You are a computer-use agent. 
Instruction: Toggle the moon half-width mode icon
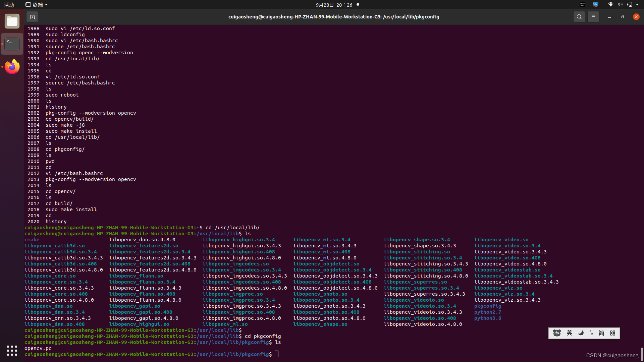click(x=581, y=333)
